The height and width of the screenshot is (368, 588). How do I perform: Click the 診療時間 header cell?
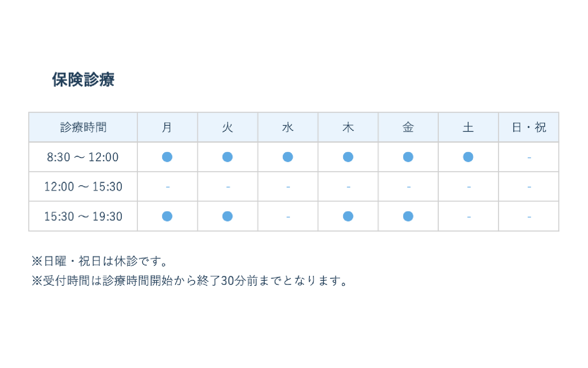point(83,127)
